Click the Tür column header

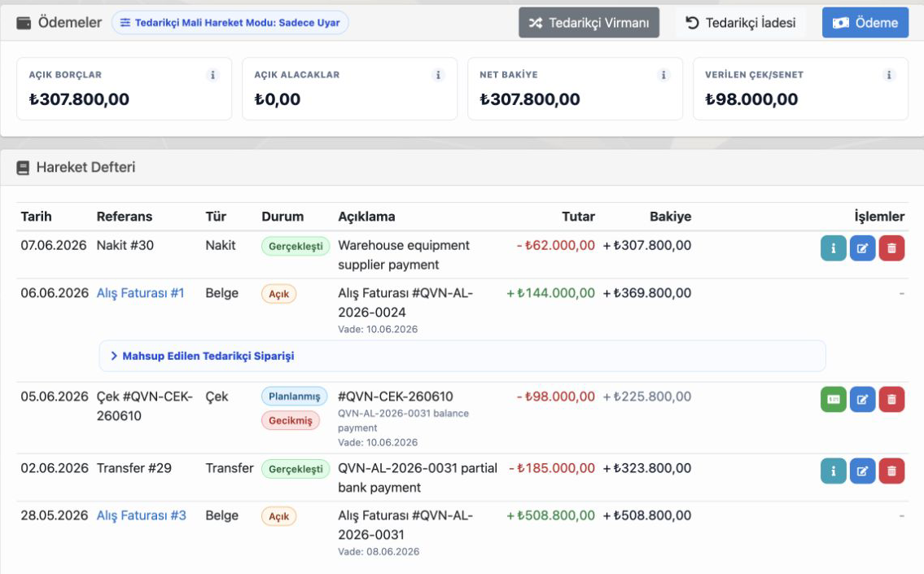click(x=216, y=217)
